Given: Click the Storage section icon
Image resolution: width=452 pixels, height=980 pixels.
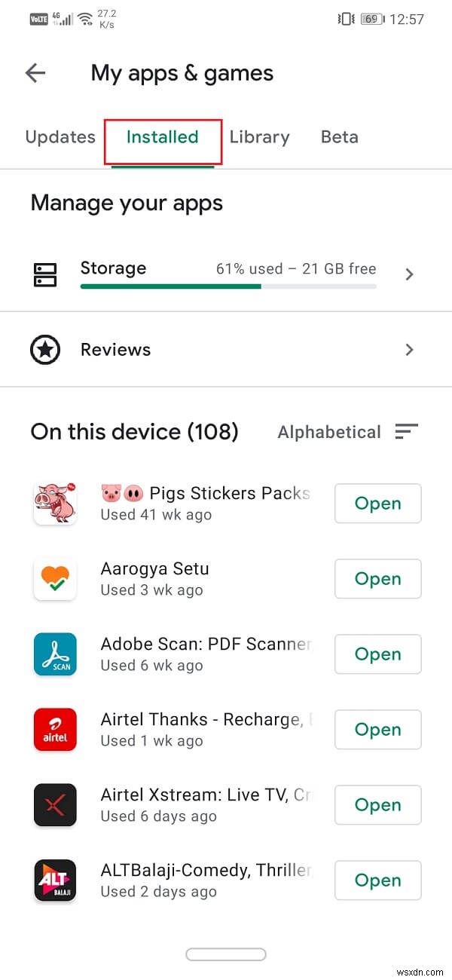Looking at the screenshot, I should point(45,274).
